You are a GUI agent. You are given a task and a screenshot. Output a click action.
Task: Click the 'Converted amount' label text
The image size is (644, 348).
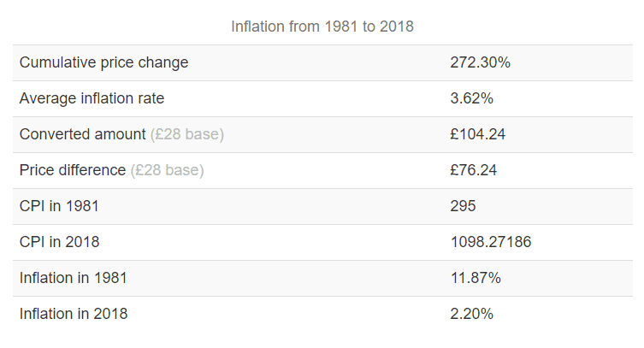coord(82,134)
